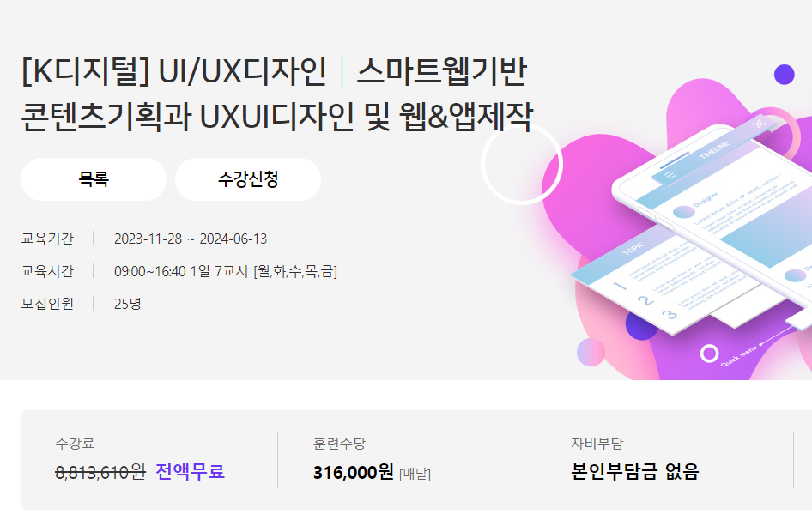Click the 모집인원 value 25명

pos(127,304)
